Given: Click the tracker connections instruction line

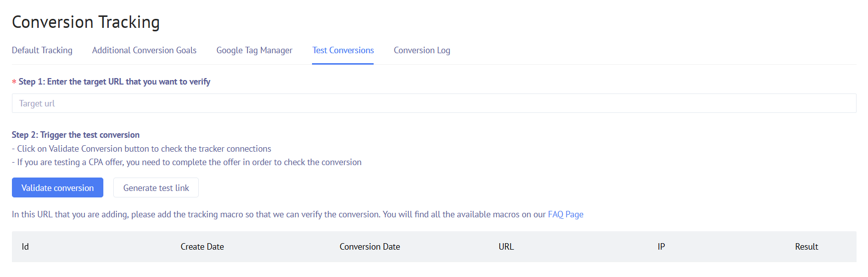Looking at the screenshot, I should [142, 149].
